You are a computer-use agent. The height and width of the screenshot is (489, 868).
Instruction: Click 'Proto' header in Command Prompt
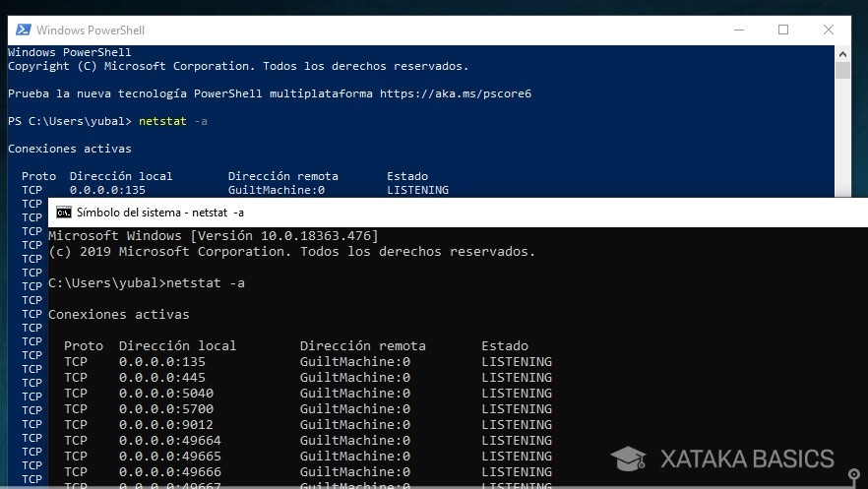click(x=84, y=345)
